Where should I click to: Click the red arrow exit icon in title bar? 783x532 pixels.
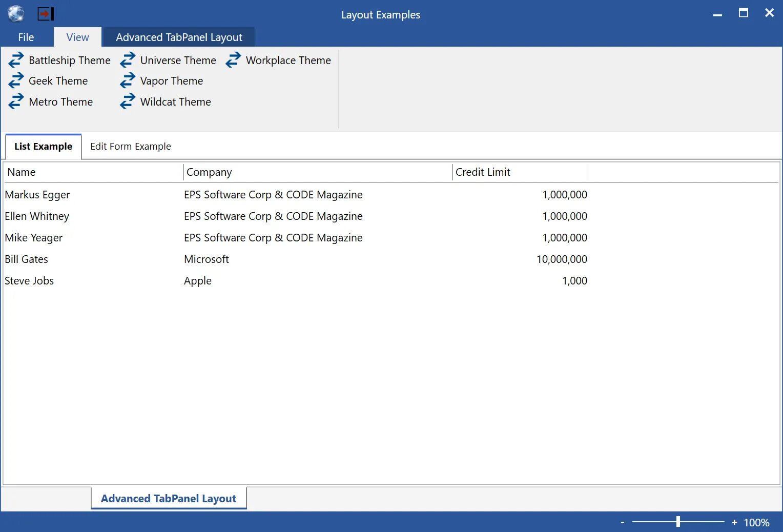pos(46,14)
